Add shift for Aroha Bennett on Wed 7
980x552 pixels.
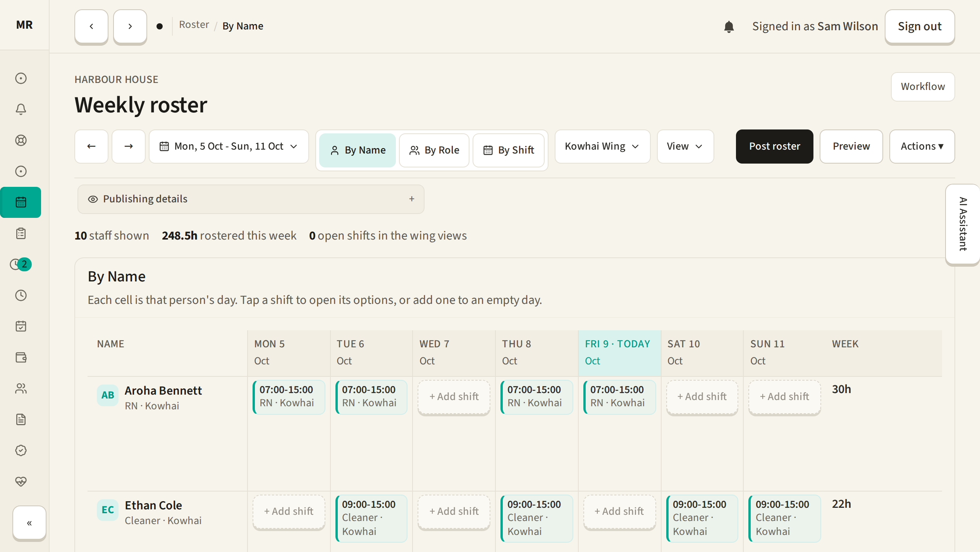(454, 397)
